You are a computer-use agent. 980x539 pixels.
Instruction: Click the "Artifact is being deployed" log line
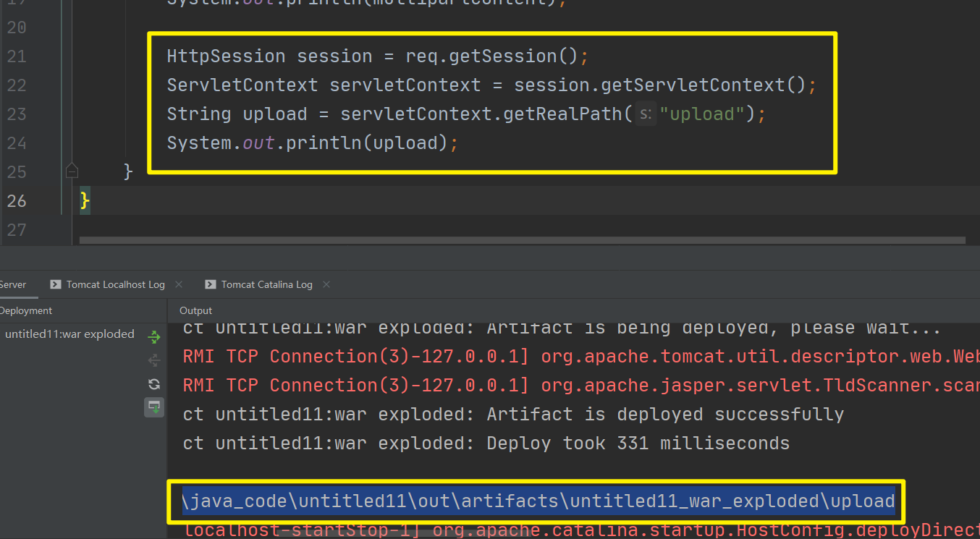(x=562, y=329)
